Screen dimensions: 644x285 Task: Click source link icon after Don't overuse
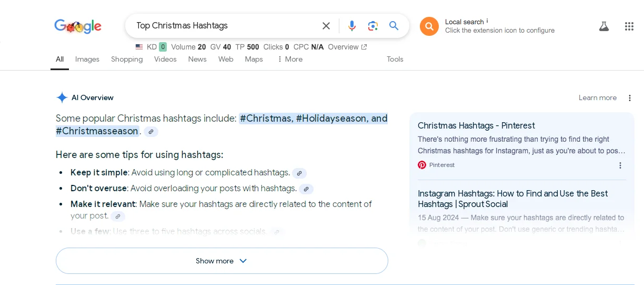click(x=306, y=189)
